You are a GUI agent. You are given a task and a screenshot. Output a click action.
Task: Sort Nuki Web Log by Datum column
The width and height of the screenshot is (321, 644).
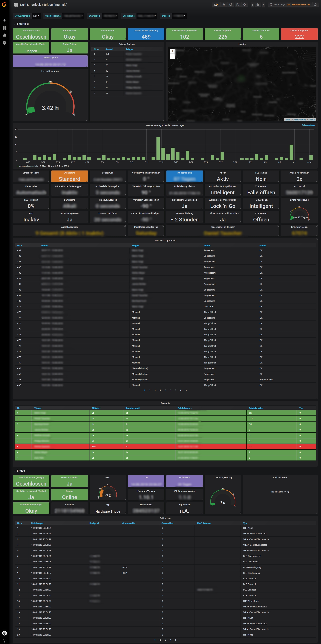pos(45,245)
